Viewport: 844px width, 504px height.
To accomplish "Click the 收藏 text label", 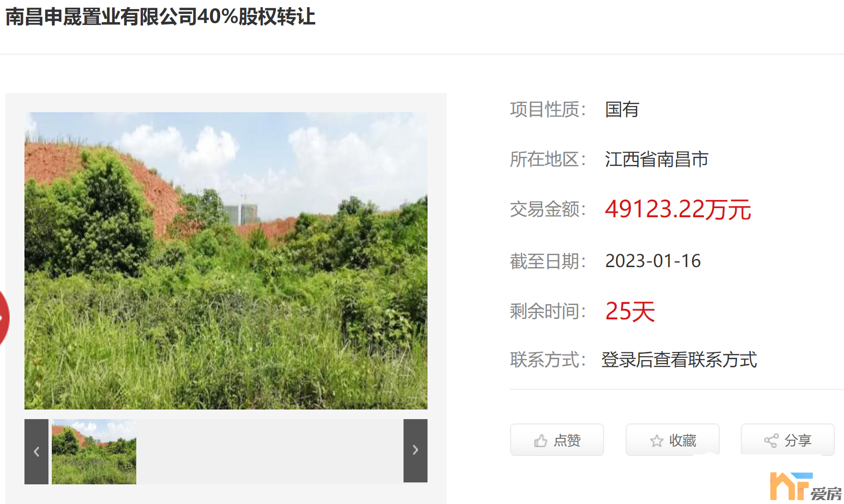I will [x=683, y=440].
